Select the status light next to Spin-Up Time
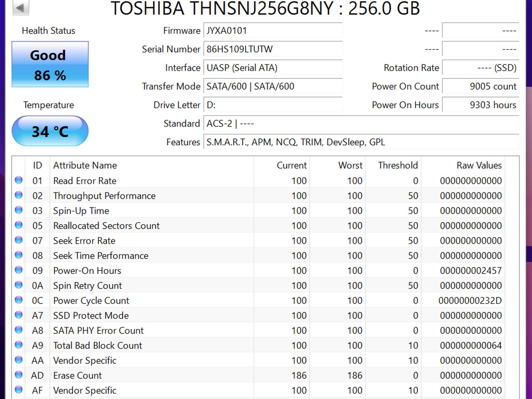Viewport: 532px width, 399px height. point(18,210)
